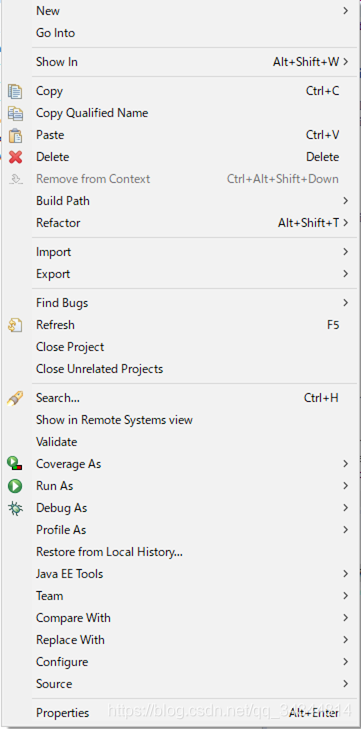Click the Paste clipboard icon
This screenshot has width=361, height=729.
(15, 135)
